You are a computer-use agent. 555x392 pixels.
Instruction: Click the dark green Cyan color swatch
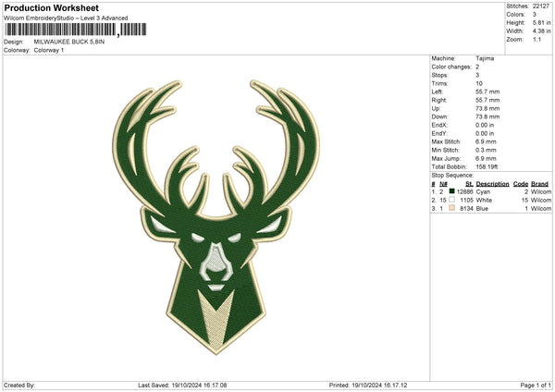(x=451, y=191)
